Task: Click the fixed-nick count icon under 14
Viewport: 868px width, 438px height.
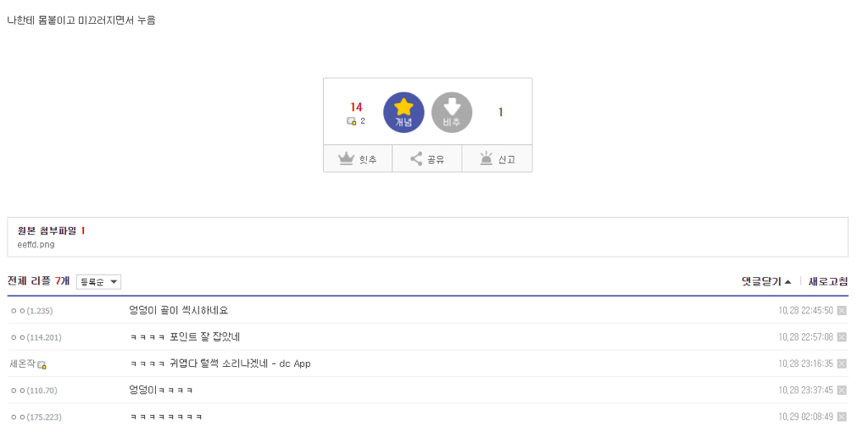Action: click(x=352, y=122)
